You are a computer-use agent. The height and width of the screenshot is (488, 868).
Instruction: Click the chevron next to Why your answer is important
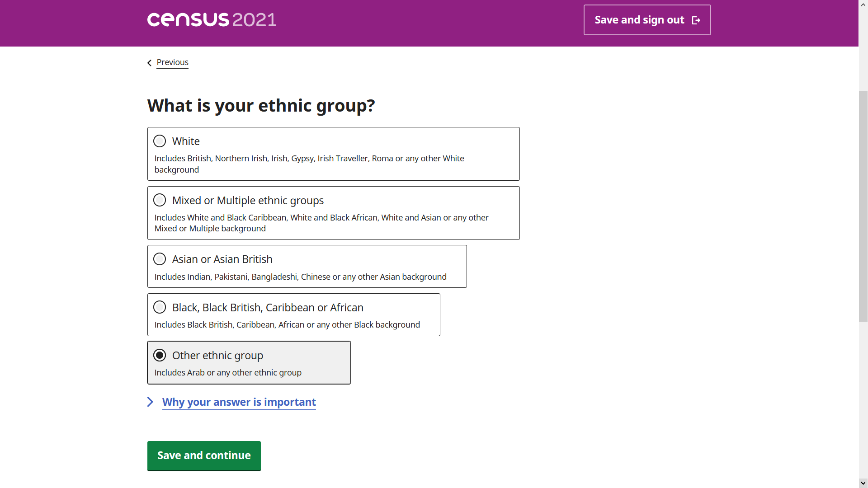[151, 402]
